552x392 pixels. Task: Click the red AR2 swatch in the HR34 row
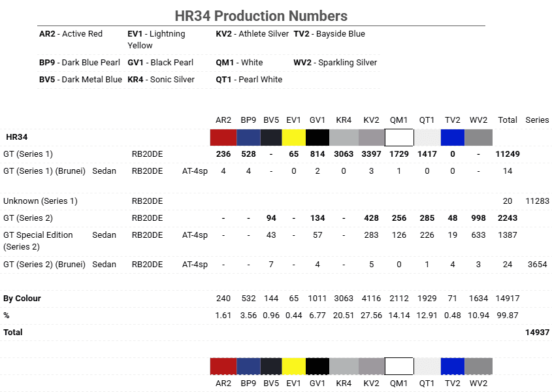click(x=223, y=137)
